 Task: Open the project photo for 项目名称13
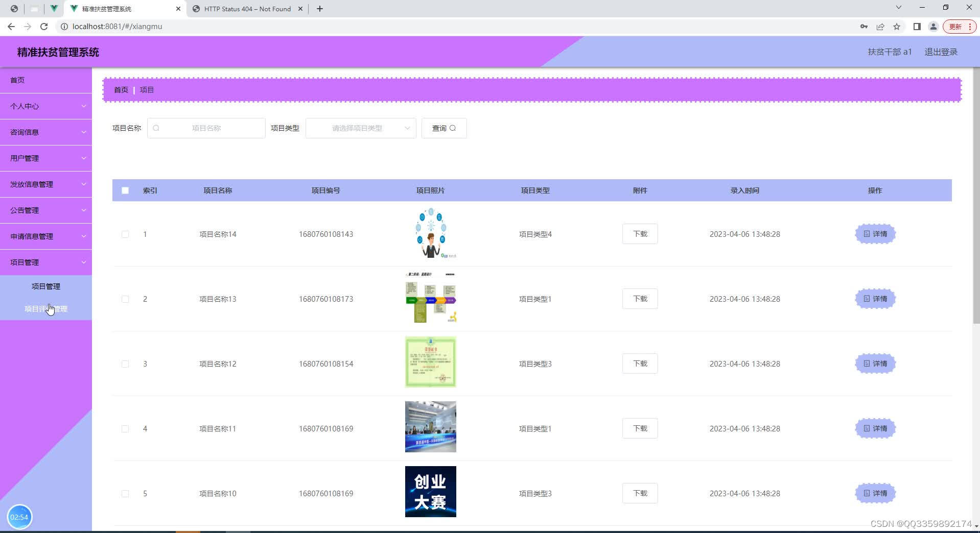click(431, 298)
